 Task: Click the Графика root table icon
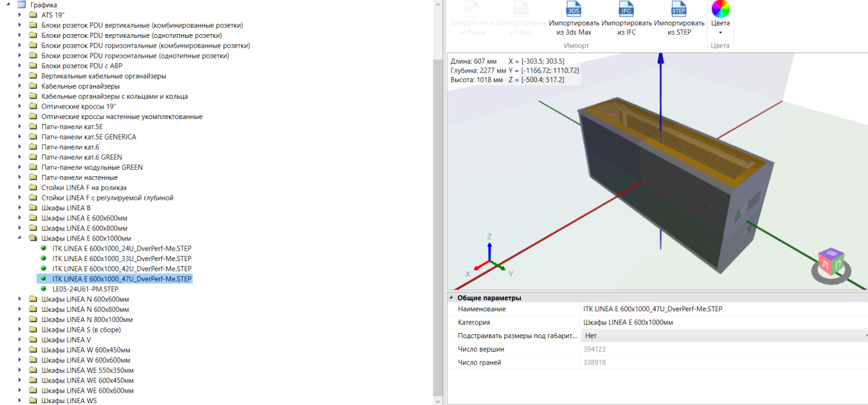pos(21,5)
